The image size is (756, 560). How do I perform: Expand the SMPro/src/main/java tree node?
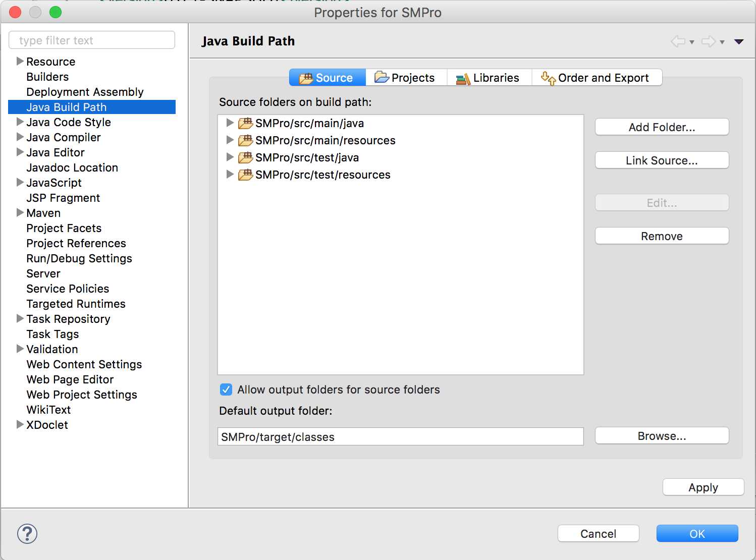[x=230, y=123]
